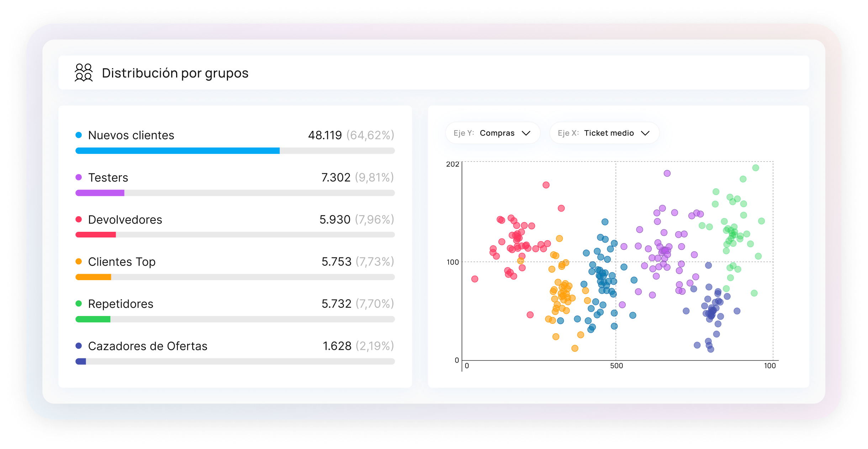
Task: Select the Nuevos clientes group label
Action: (x=131, y=135)
